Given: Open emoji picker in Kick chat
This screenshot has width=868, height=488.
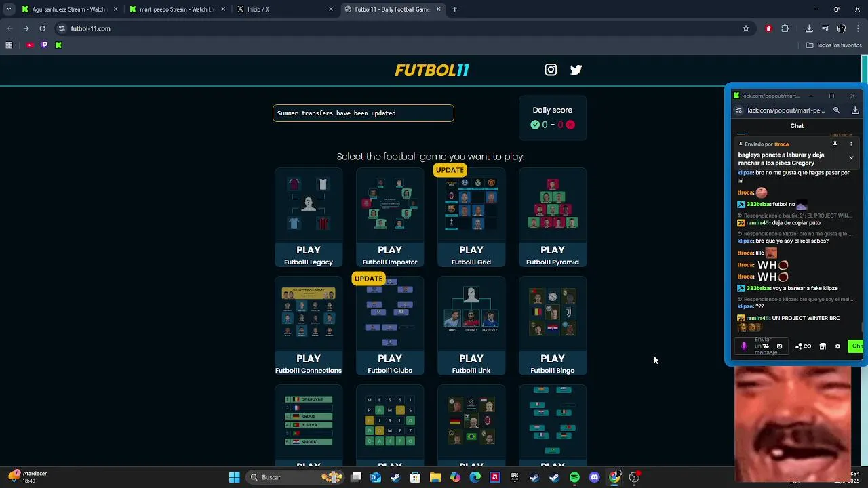Looking at the screenshot, I should [x=779, y=346].
